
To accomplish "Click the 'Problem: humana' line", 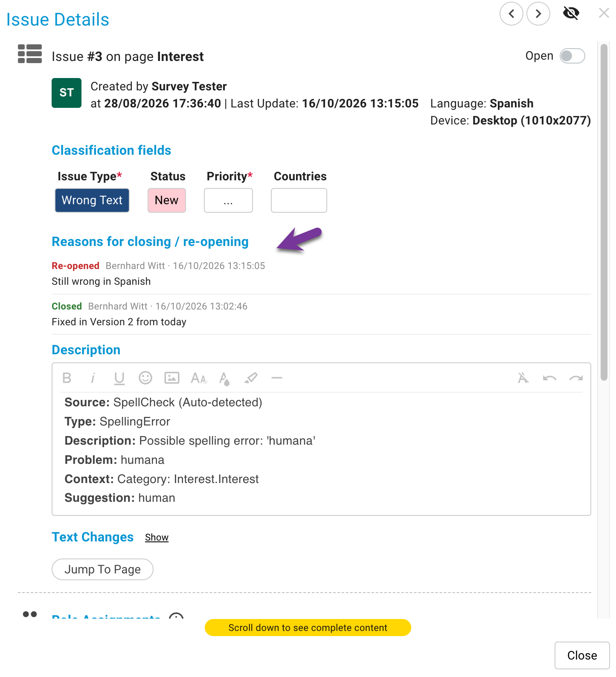I will 114,460.
